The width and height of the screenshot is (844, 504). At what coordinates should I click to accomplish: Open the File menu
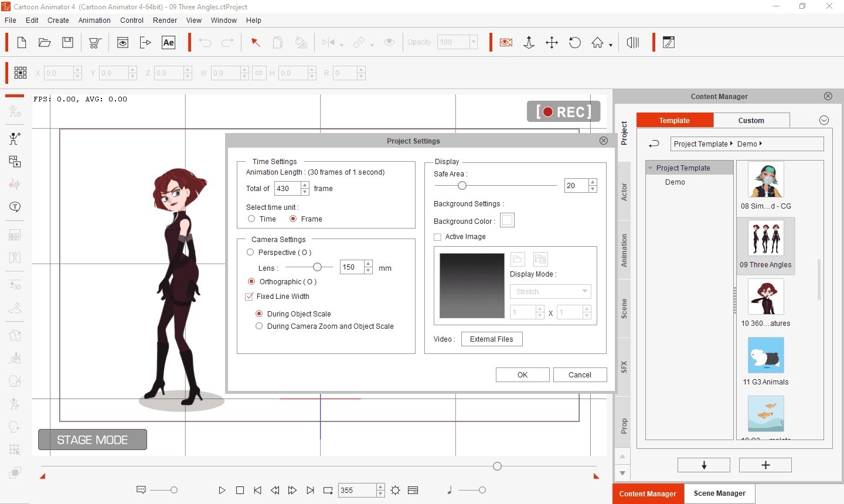11,20
